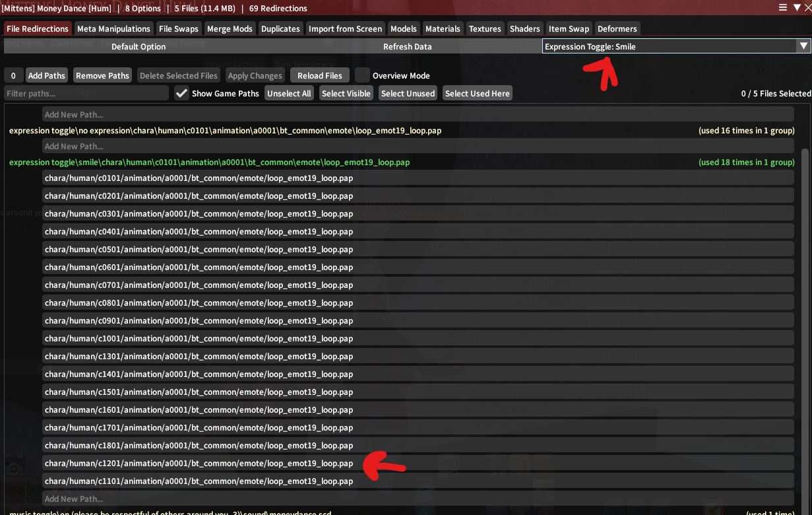The height and width of the screenshot is (515, 812).
Task: Open the File Swaps tab
Action: (x=178, y=29)
